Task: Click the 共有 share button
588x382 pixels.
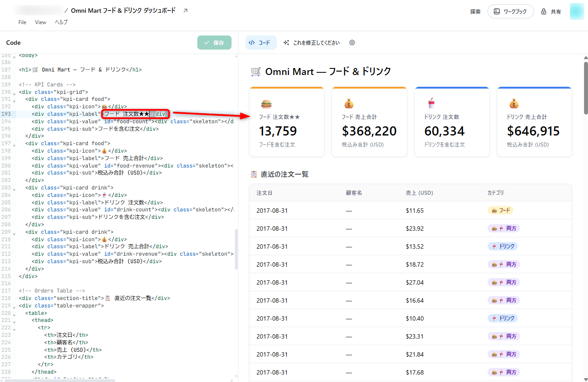Action: [551, 12]
